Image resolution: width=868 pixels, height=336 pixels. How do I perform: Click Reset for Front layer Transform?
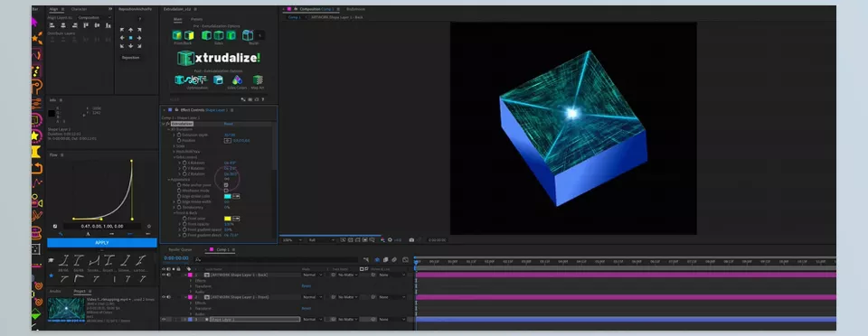(x=307, y=308)
